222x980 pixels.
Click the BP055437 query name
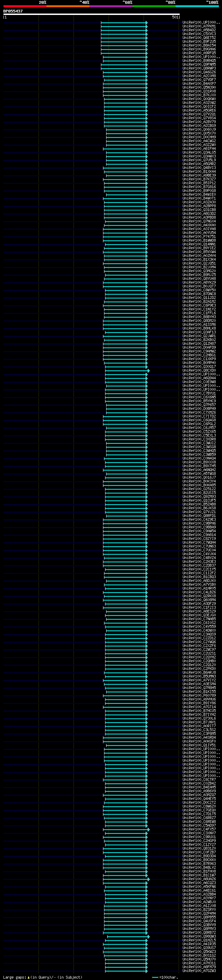pyautogui.click(x=13, y=11)
